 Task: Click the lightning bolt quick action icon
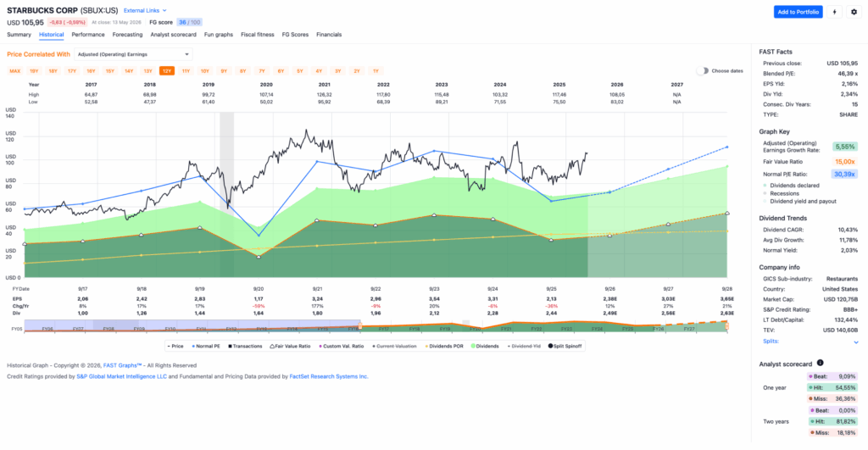click(x=834, y=12)
